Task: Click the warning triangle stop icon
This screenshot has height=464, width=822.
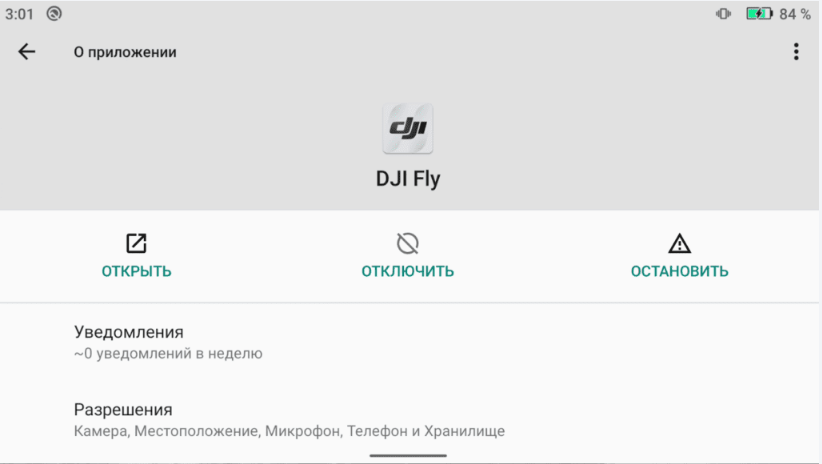Action: pyautogui.click(x=679, y=243)
